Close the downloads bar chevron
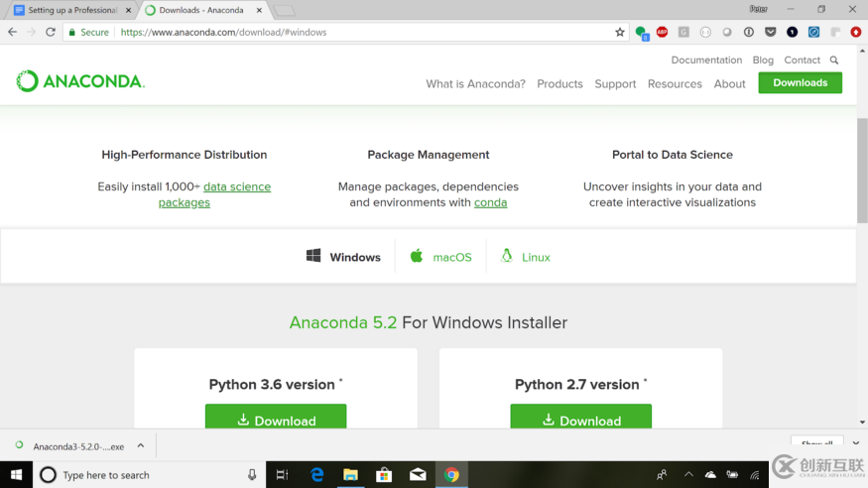868x488 pixels. tap(856, 443)
